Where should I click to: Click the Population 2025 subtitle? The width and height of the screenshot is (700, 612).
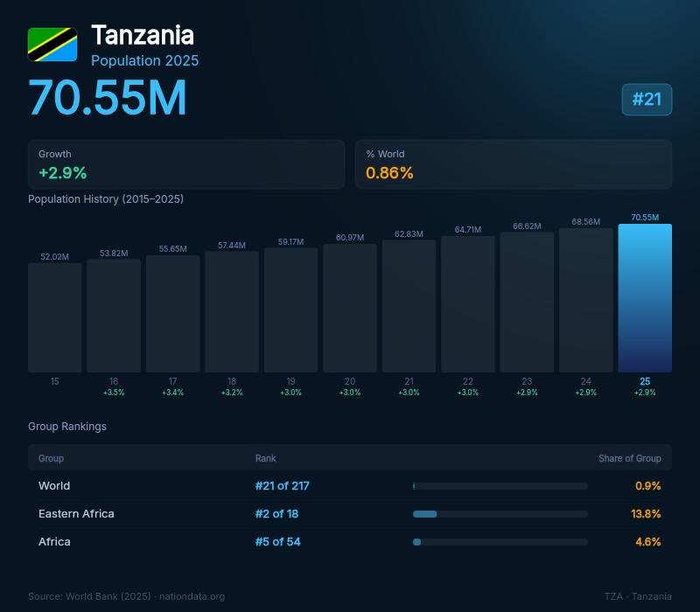coord(144,60)
